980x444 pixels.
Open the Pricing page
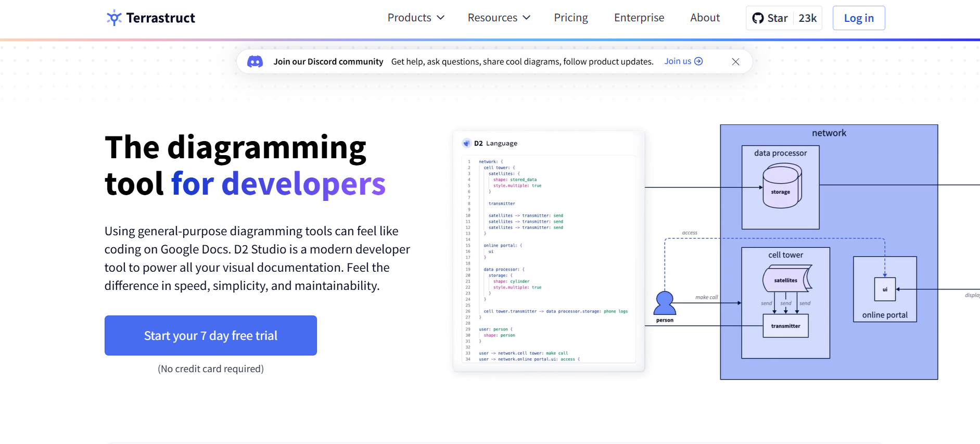point(571,18)
